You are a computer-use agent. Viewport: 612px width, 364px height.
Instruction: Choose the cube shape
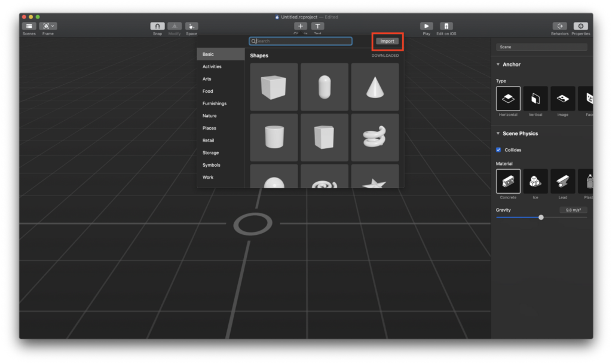(274, 87)
